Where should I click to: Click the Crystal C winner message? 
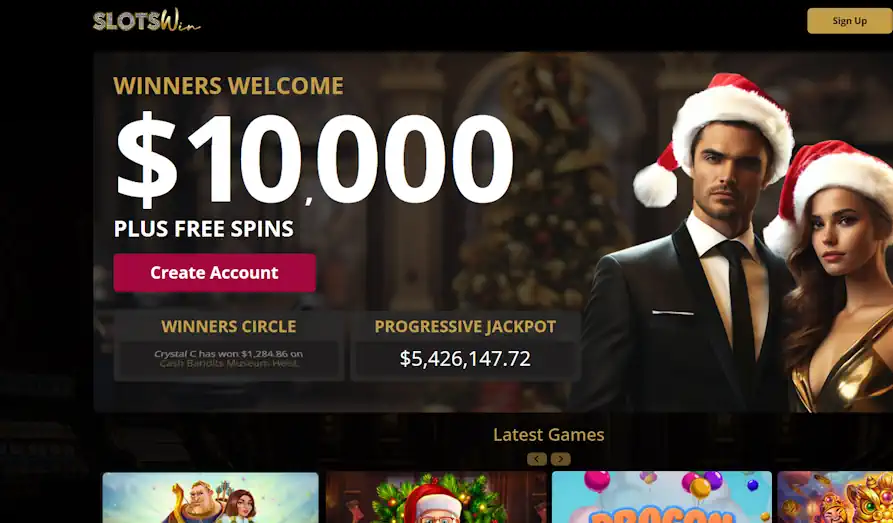[x=228, y=358]
